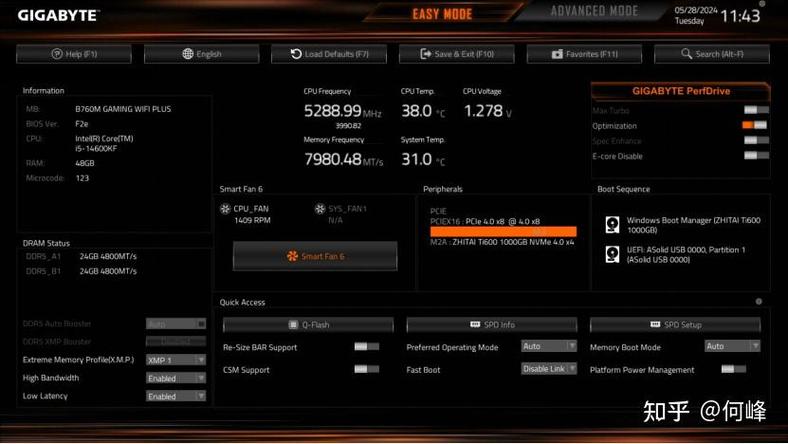The width and height of the screenshot is (788, 444).
Task: Select Windows Boot Manager boot entry
Action: (682, 225)
